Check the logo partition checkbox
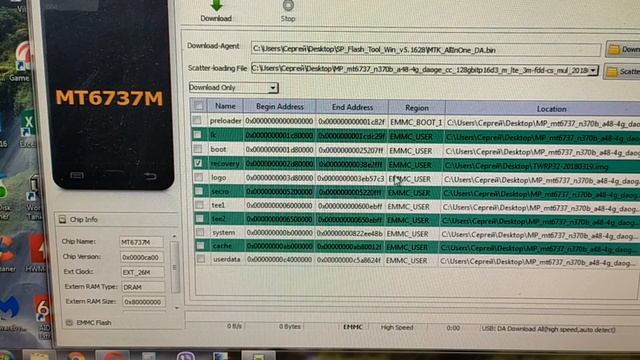 coord(199,177)
